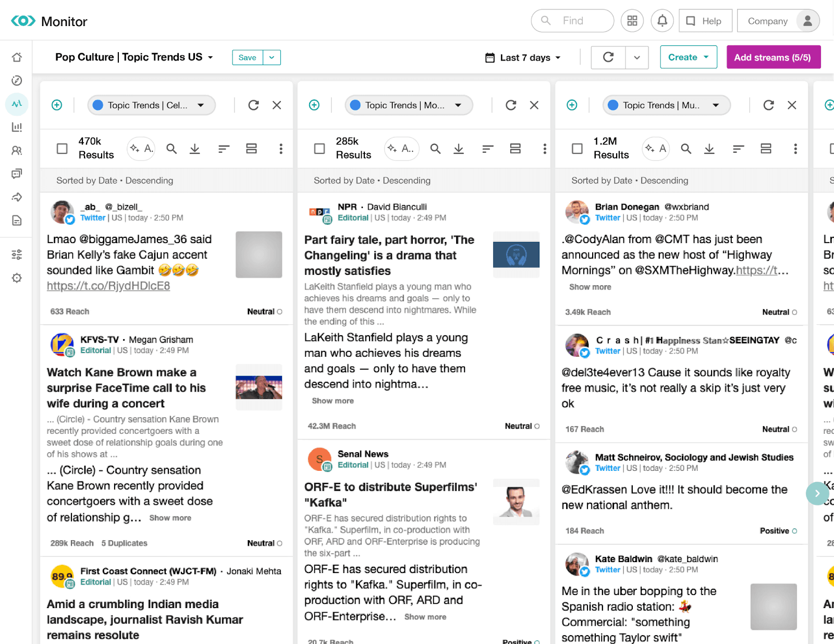This screenshot has width=834, height=644.
Task: Tick the select-all checkbox beside 1.2M Results
Action: click(577, 149)
